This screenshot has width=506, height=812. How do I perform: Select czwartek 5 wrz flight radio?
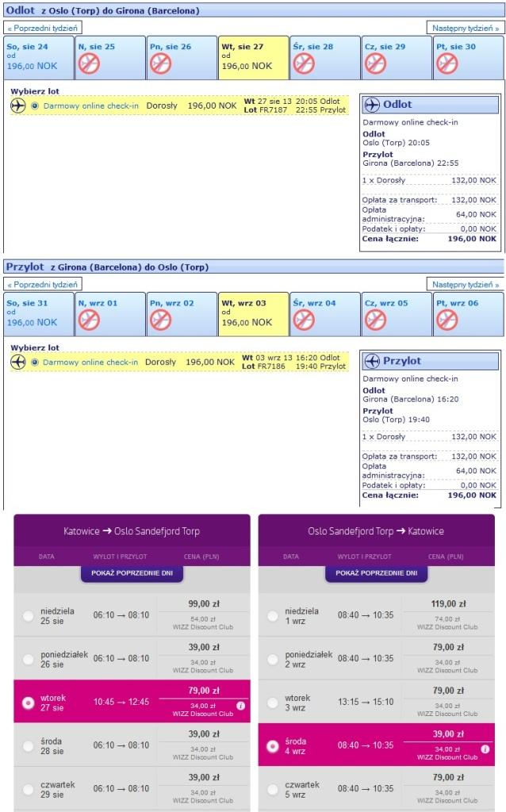point(272,790)
